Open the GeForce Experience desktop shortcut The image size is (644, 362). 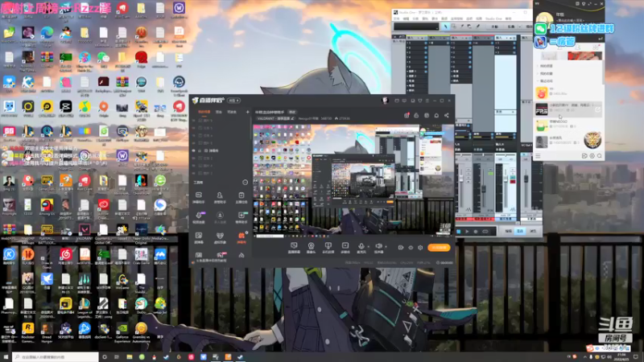click(122, 332)
